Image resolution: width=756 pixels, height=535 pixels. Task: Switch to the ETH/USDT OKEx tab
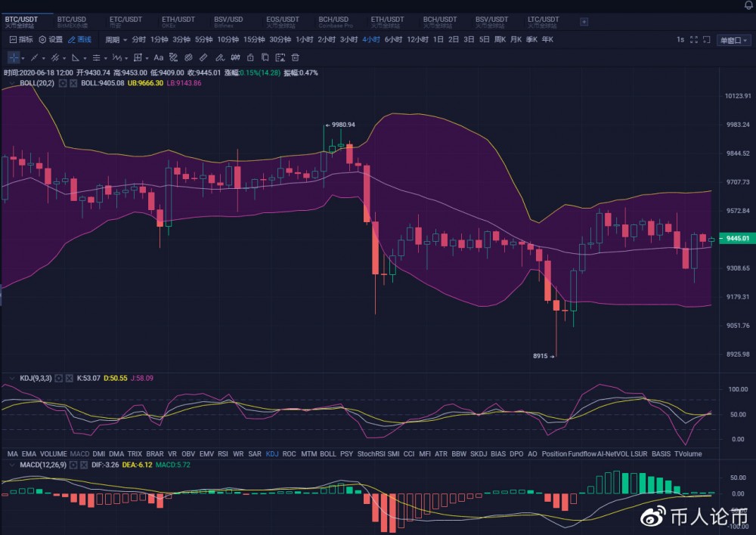[179, 19]
